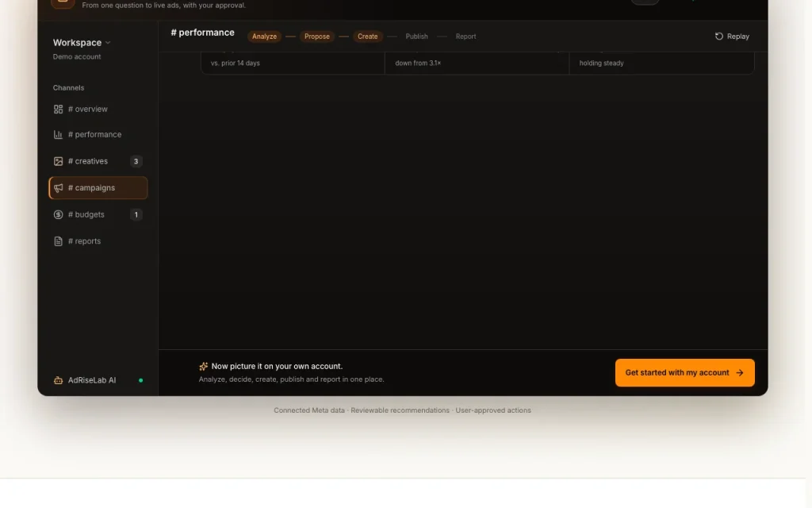Click the 'vs. prior 14 days' text
This screenshot has height=508, width=812.
tap(235, 63)
